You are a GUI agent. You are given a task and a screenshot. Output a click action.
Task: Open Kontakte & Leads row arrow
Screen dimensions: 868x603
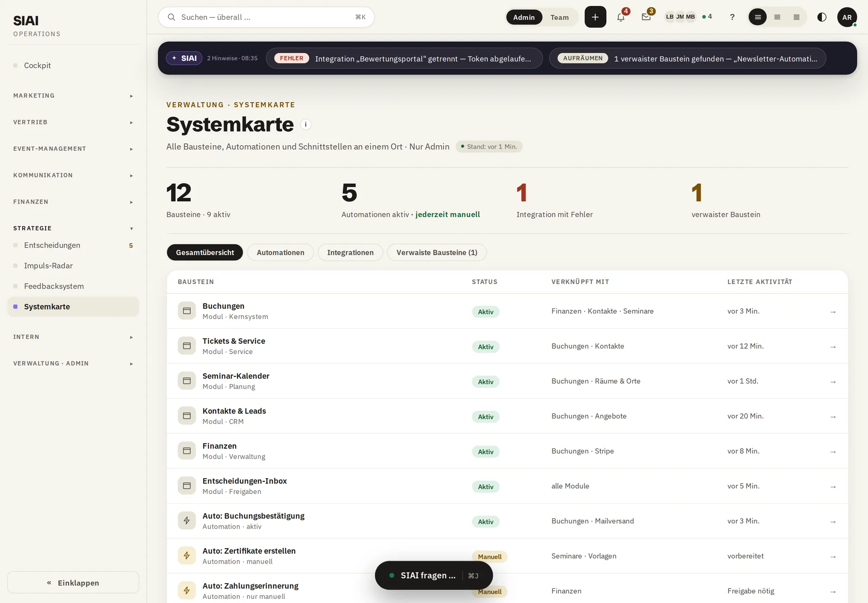coord(833,417)
